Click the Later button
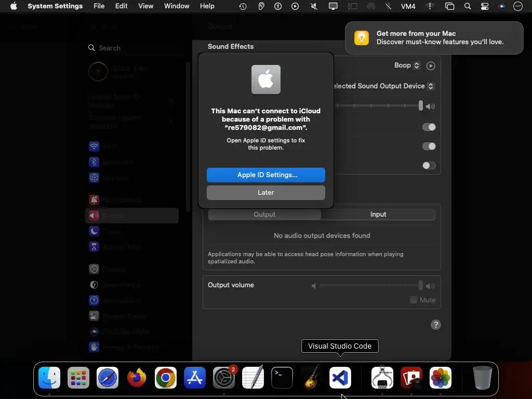 click(265, 193)
